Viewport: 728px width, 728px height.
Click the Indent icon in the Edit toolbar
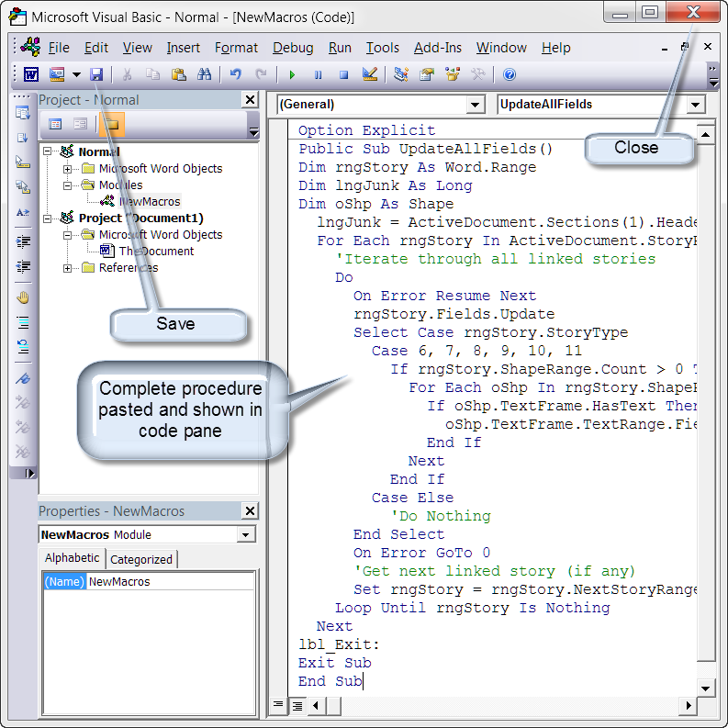[23, 241]
